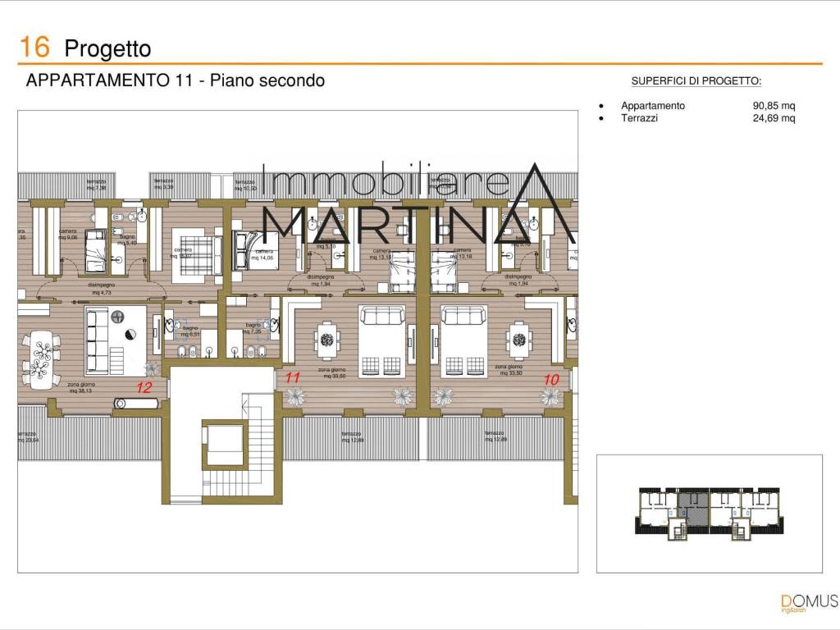
Task: Click the DOMUS logo at bottom right
Action: click(808, 601)
